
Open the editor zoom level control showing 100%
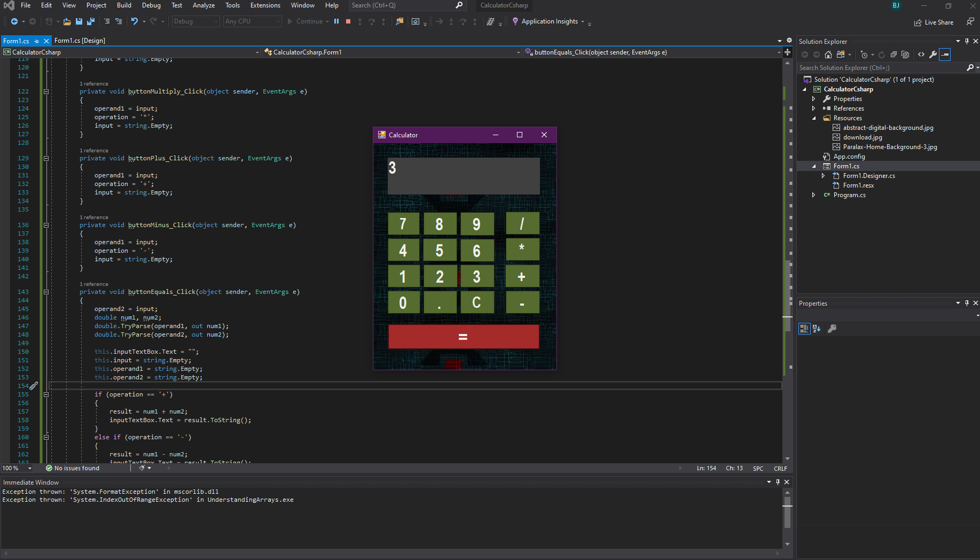click(16, 468)
